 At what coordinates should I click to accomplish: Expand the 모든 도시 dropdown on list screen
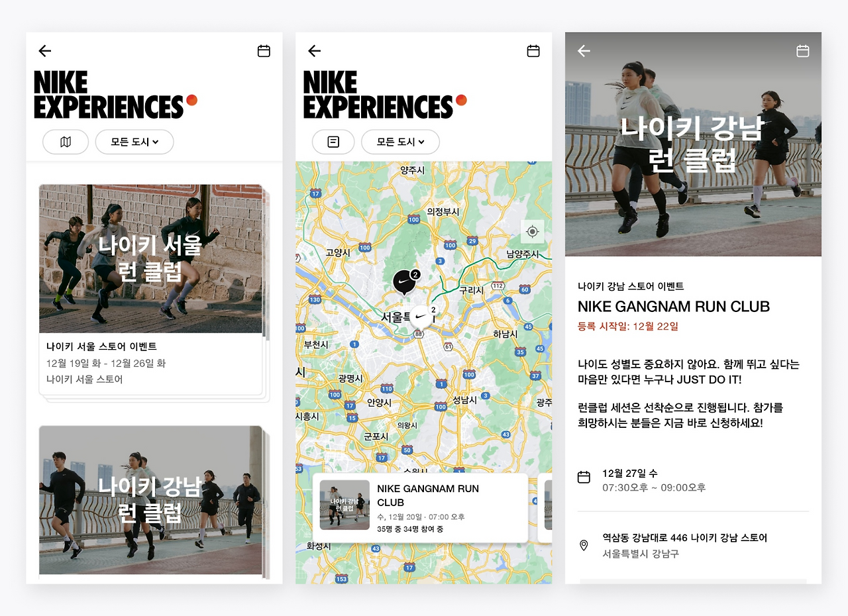(134, 142)
